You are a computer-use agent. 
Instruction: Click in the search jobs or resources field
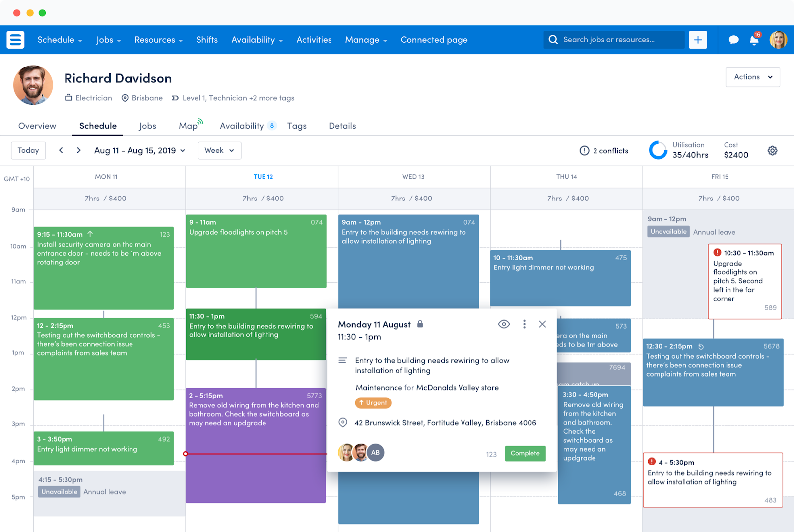(614, 40)
